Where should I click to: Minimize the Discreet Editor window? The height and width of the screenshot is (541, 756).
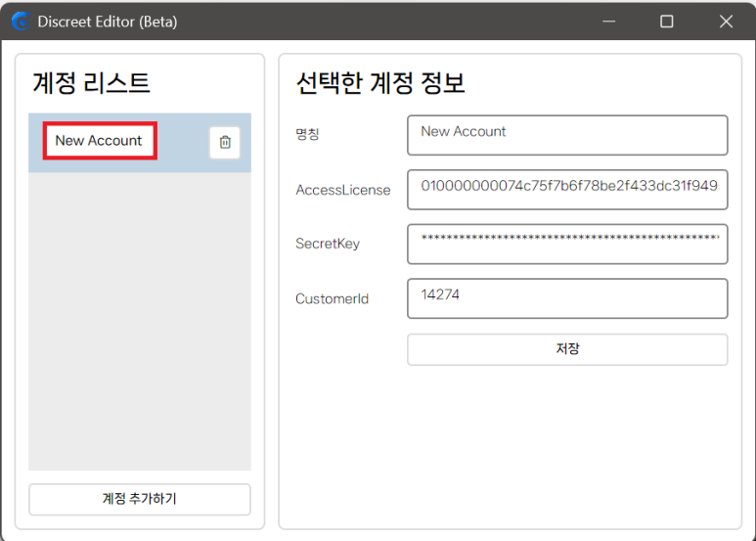608,22
